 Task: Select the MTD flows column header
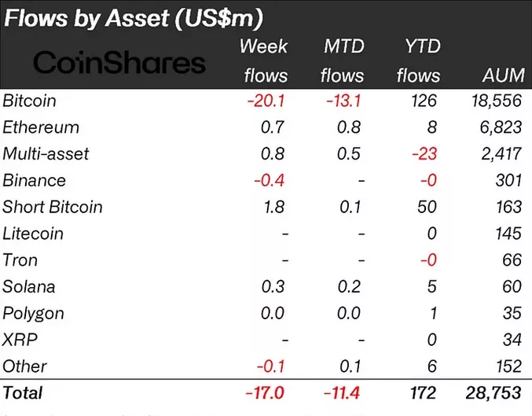(343, 61)
